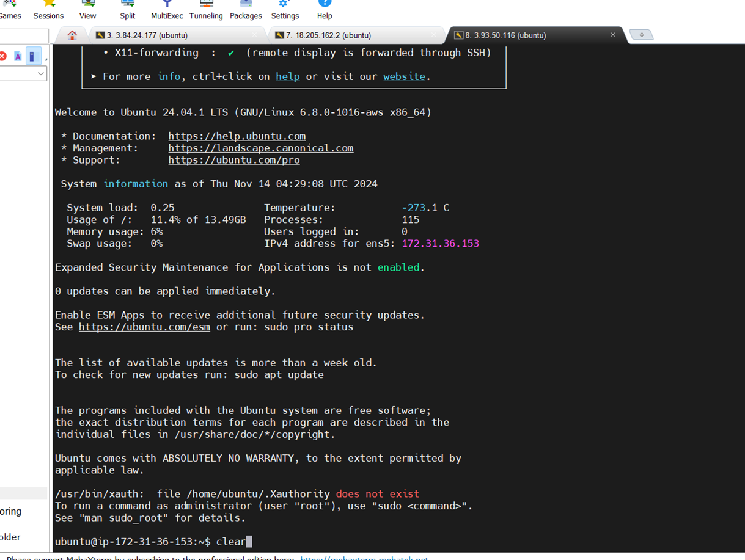This screenshot has width=745, height=560.
Task: Open https://help.ubuntu.com link
Action: tap(237, 136)
